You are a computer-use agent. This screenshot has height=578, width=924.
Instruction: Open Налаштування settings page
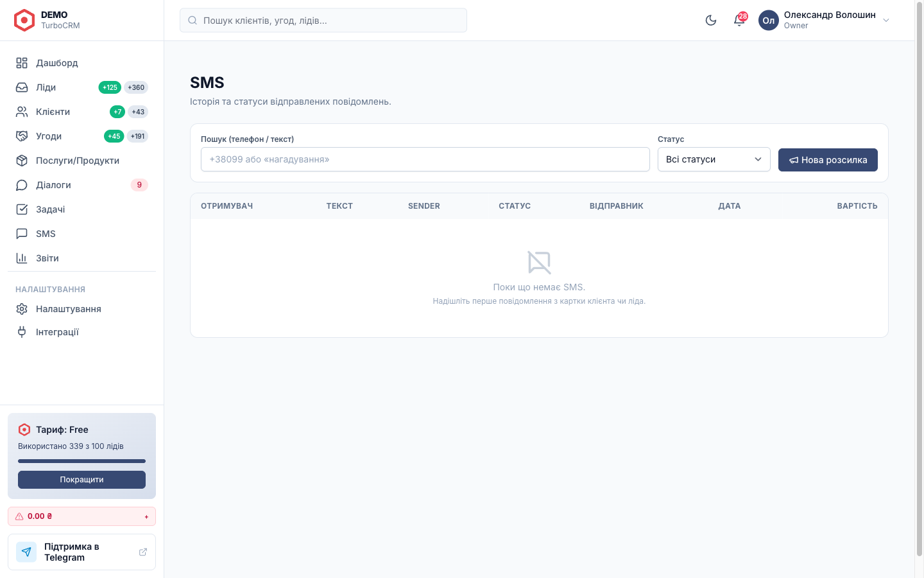pyautogui.click(x=81, y=309)
